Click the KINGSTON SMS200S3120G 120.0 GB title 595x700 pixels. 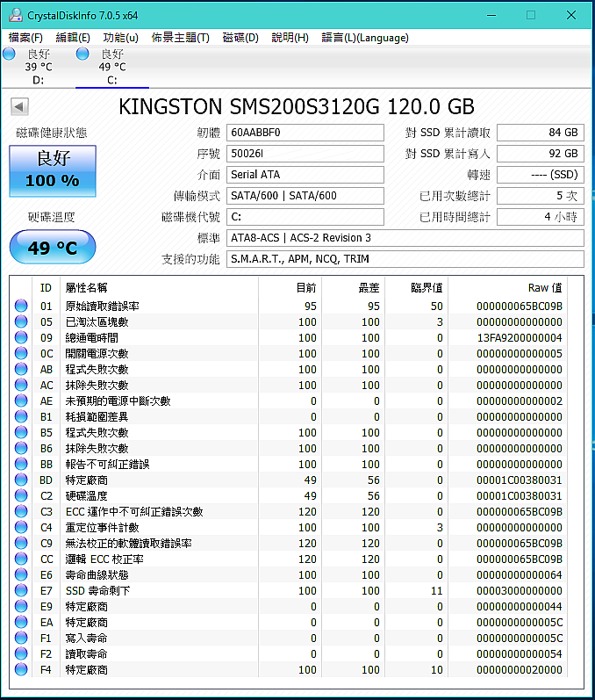point(296,106)
